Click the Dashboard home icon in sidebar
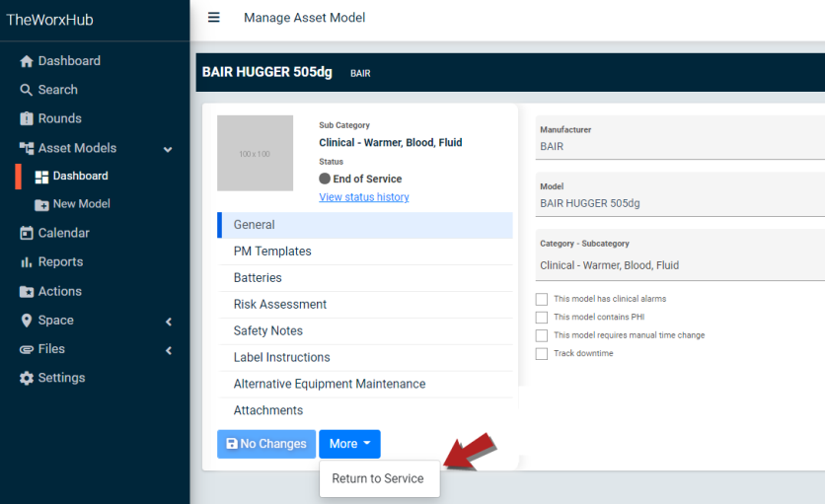Screen dimensions: 825x504 pyautogui.click(x=27, y=61)
